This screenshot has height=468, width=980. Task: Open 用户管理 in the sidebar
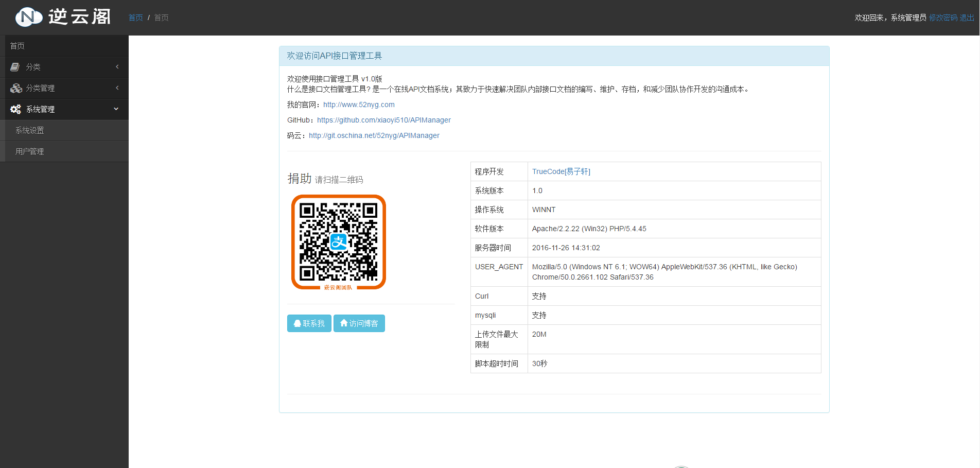coord(29,151)
